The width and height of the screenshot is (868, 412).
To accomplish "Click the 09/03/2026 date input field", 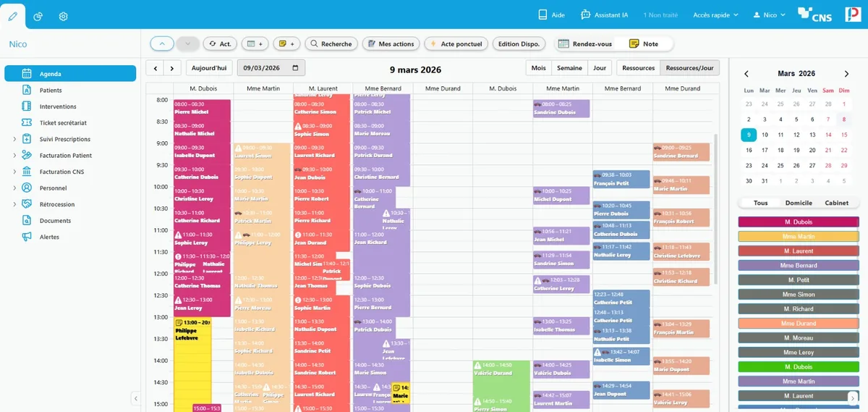I will coord(271,68).
